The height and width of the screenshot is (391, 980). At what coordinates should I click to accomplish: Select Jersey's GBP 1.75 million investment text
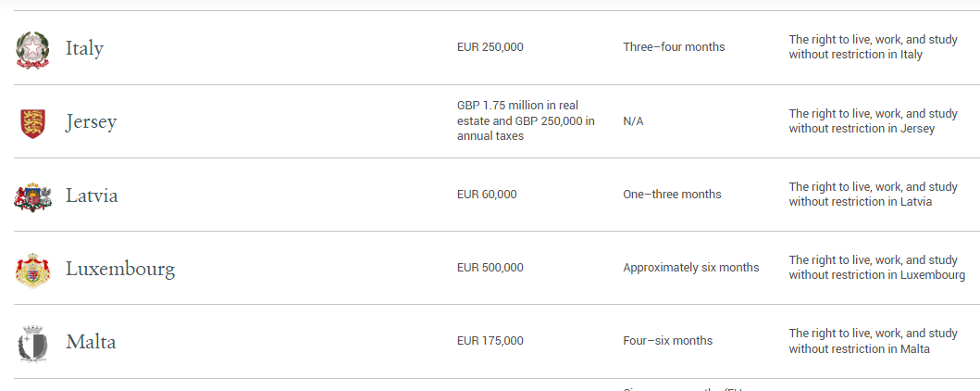pos(526,120)
